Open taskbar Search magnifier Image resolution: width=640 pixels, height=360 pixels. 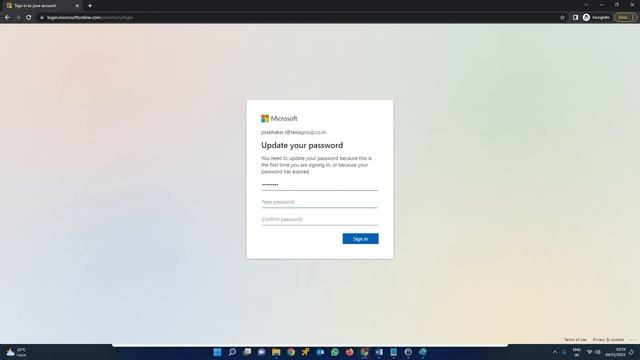[232, 352]
